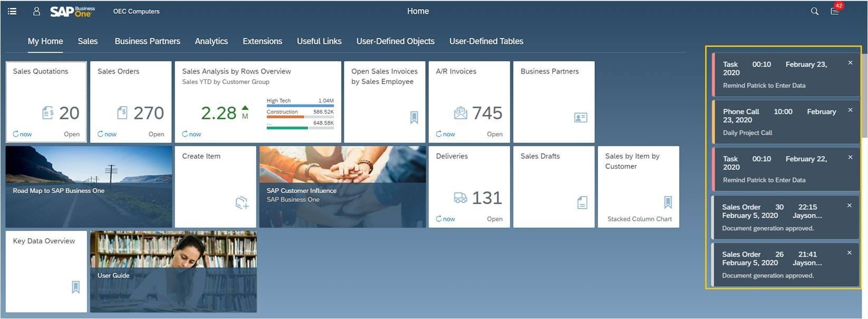Open the Useful Links tab

click(319, 41)
